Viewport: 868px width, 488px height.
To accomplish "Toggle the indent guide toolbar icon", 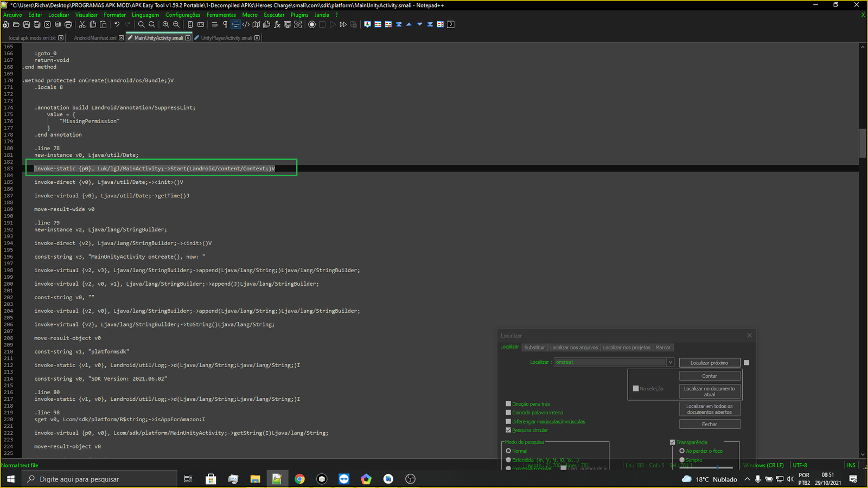I will tap(235, 24).
